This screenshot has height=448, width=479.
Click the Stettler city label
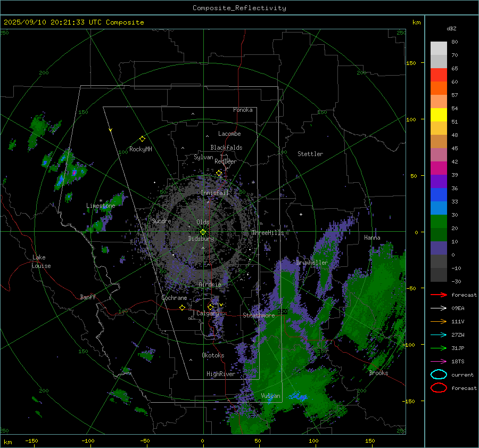(310, 154)
